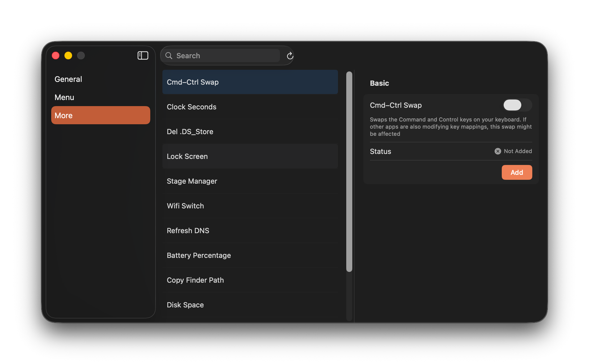The image size is (589, 364).
Task: Toggle the sidebar visibility icon
Action: pos(143,56)
